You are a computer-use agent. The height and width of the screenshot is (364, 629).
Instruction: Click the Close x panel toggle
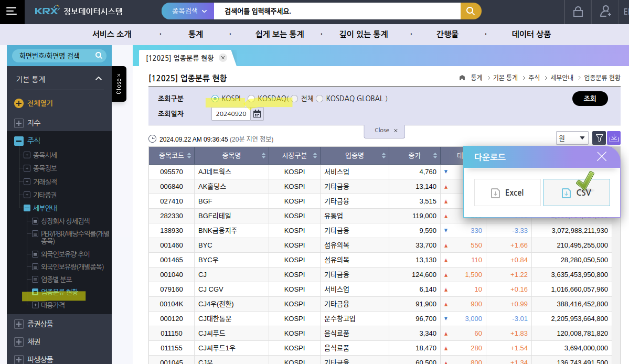click(x=385, y=131)
